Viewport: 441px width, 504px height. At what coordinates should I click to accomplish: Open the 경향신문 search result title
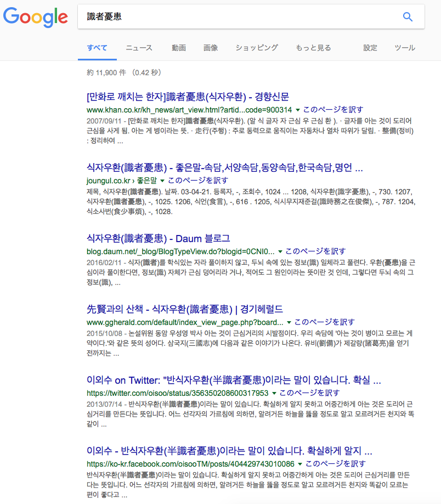(x=188, y=97)
